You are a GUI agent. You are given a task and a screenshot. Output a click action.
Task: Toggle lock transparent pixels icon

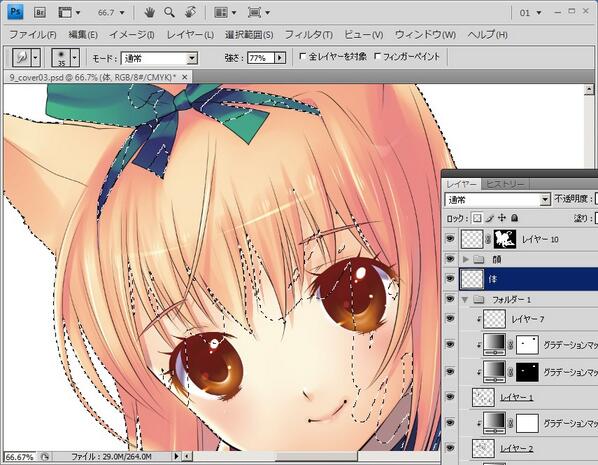pyautogui.click(x=477, y=219)
